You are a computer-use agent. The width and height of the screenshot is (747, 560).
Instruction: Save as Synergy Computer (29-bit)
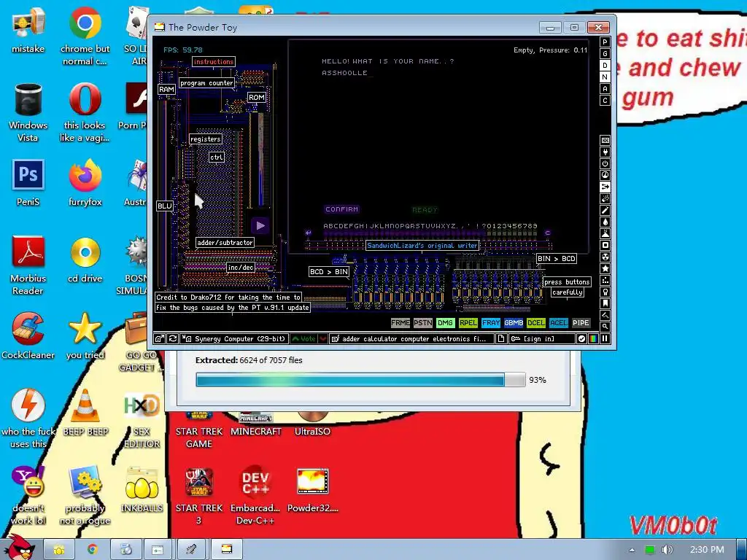[x=234, y=338]
